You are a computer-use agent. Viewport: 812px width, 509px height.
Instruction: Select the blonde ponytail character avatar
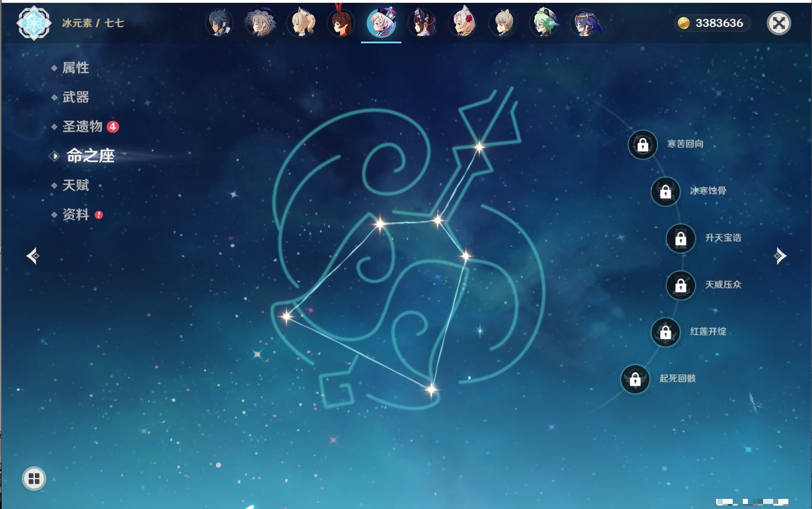coord(301,23)
